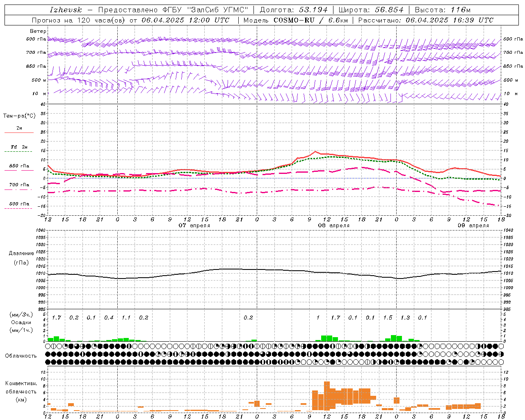
Task: Click the 500 гПа label in temperature legend
Action: pyautogui.click(x=19, y=204)
